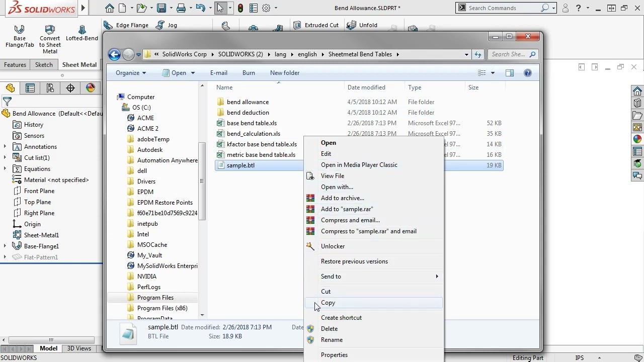
Task: Print using the printer icon
Action: click(x=181, y=8)
